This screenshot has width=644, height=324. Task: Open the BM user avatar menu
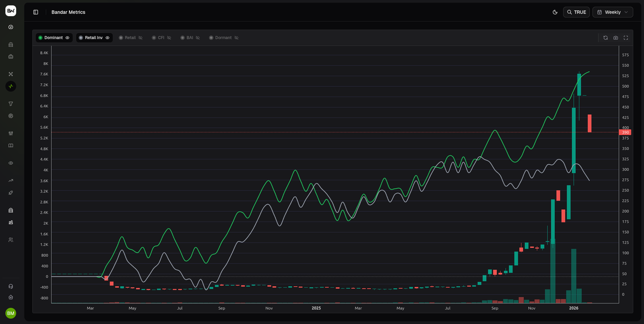coord(11,313)
